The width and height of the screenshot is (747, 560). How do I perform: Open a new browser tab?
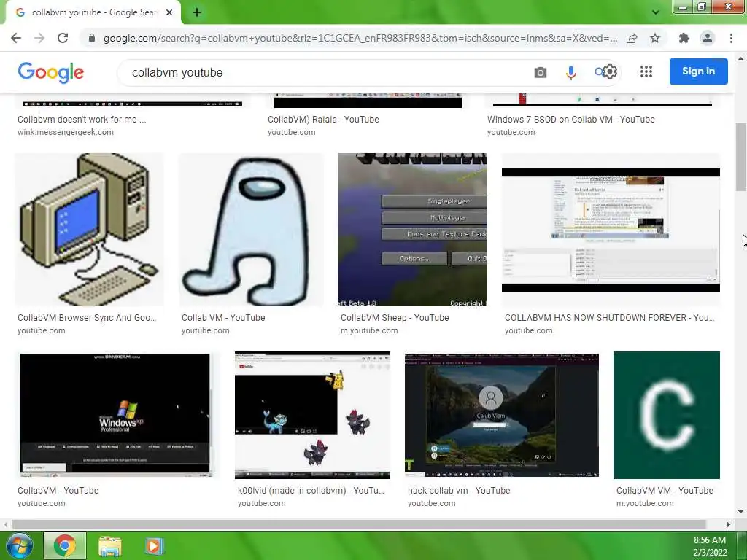[x=197, y=12]
